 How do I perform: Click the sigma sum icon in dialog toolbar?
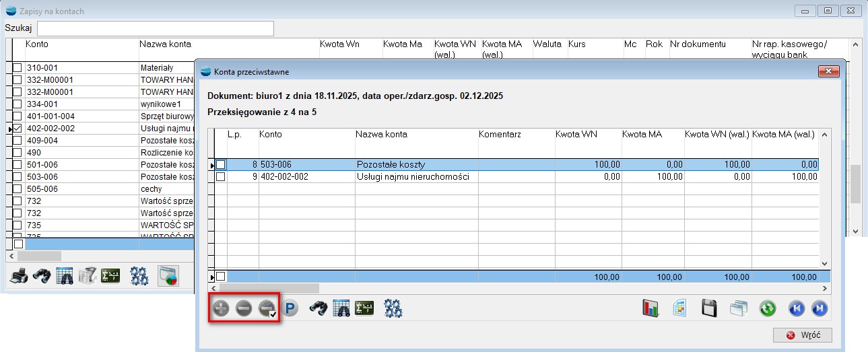pos(364,309)
